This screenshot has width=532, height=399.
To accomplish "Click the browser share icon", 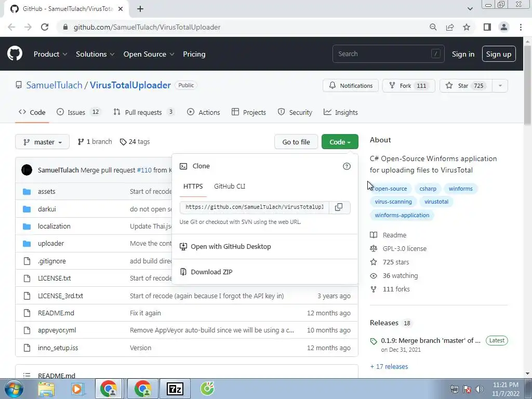I will point(450,27).
